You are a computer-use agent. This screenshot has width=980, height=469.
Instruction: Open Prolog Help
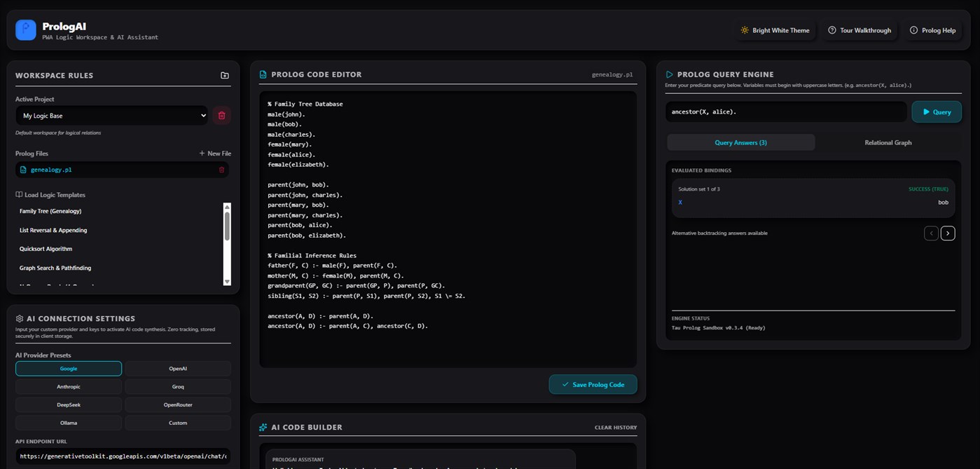tap(932, 30)
